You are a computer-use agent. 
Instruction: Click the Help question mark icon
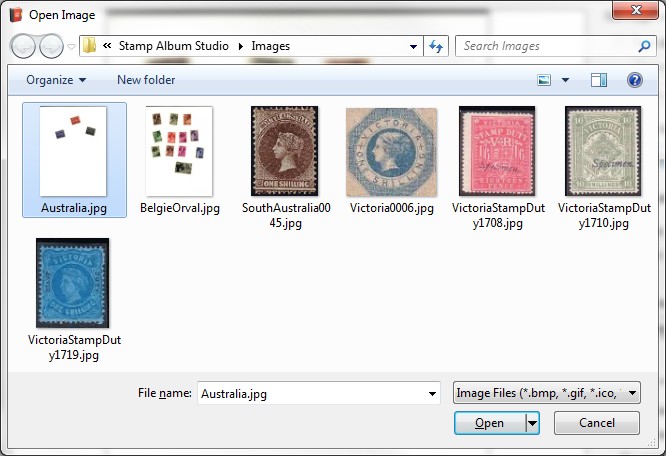pos(635,80)
